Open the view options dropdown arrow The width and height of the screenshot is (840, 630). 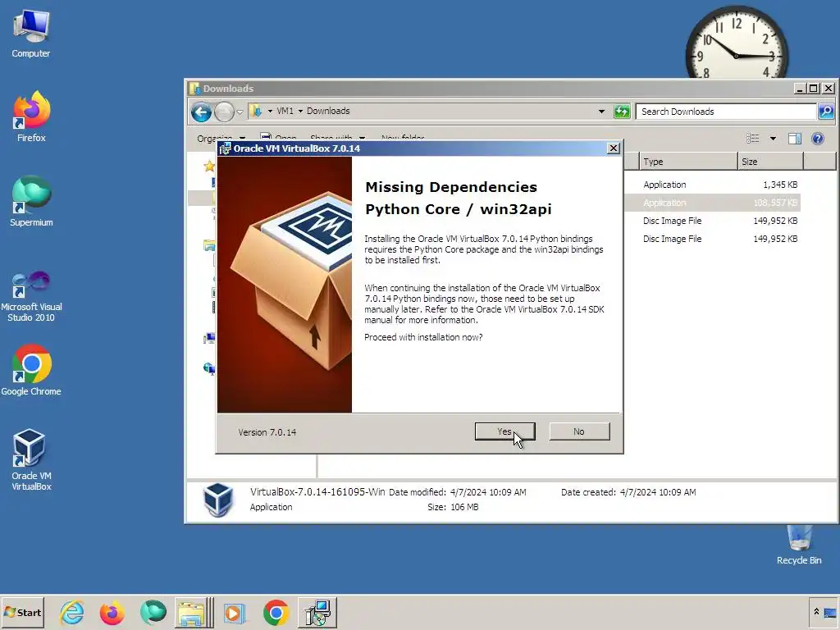[x=773, y=139]
